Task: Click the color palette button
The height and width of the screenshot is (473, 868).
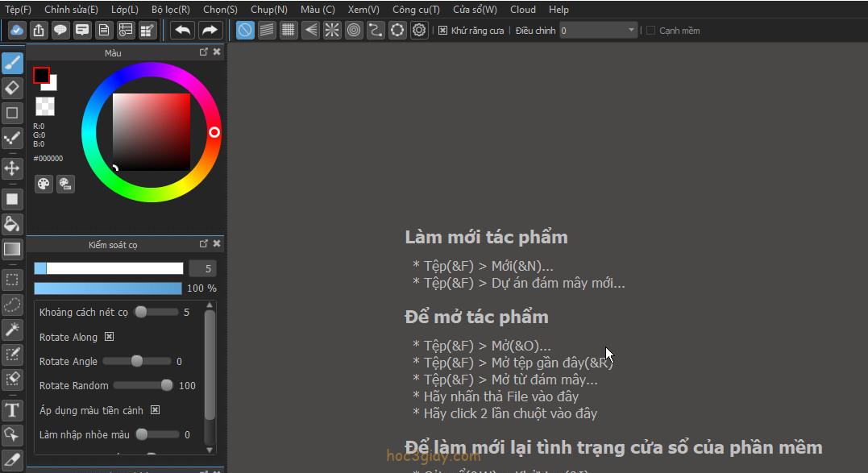Action: (44, 184)
